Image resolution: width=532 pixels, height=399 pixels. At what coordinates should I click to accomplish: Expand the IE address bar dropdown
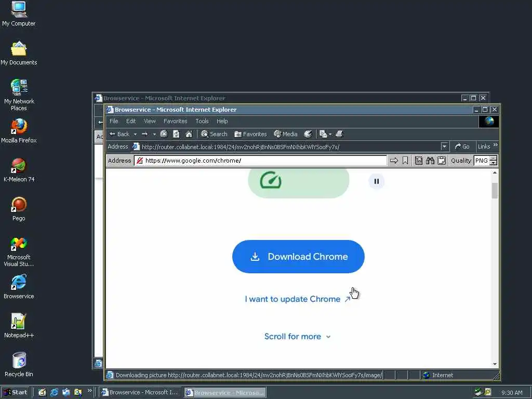444,147
